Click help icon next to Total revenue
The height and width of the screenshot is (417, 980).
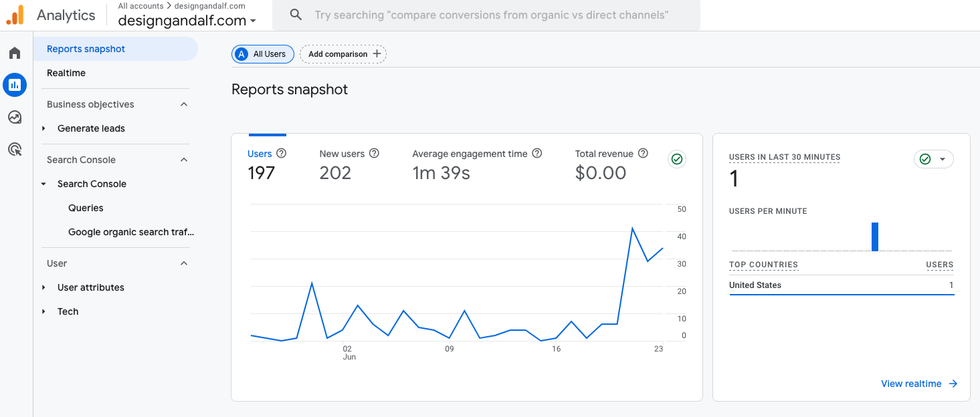(643, 153)
